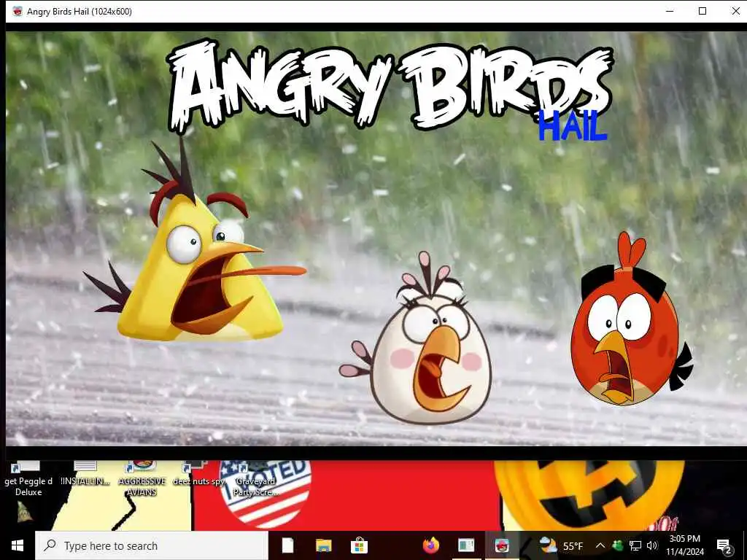Click the green tray icon
747x560 pixels.
pos(617,545)
